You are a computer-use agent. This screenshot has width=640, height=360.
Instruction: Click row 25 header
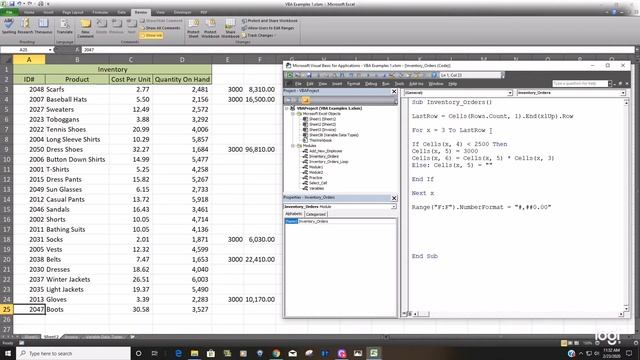[7, 309]
